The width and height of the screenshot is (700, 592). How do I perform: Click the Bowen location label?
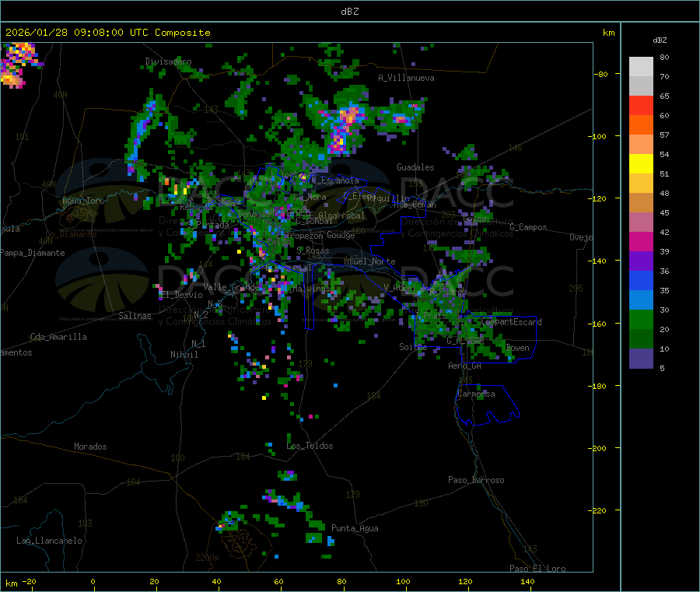click(518, 348)
